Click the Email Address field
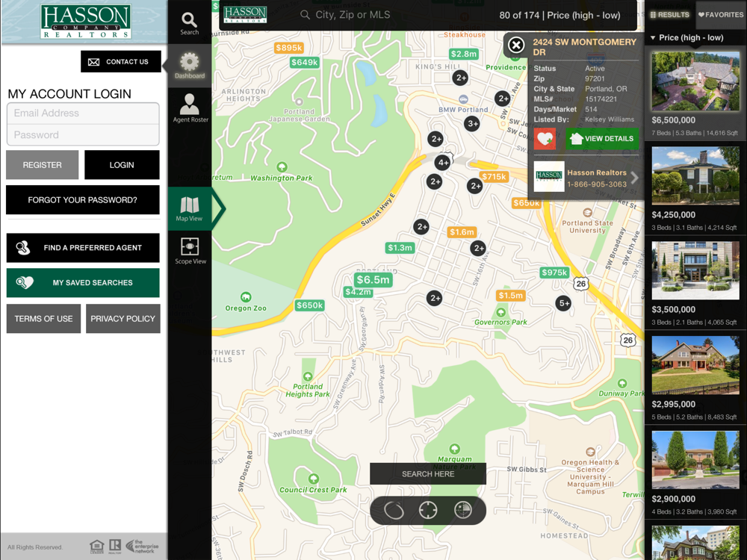The width and height of the screenshot is (747, 560). (x=83, y=113)
